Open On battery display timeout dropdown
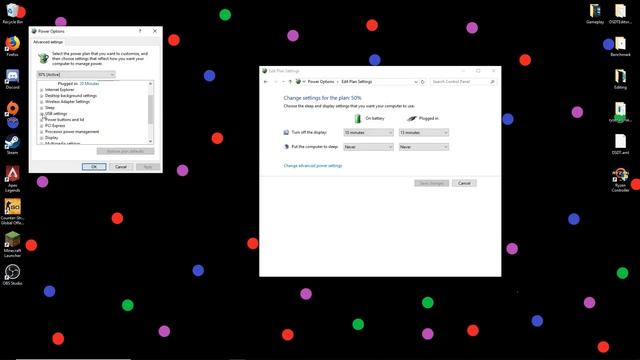This screenshot has width=640, height=360. point(368,133)
